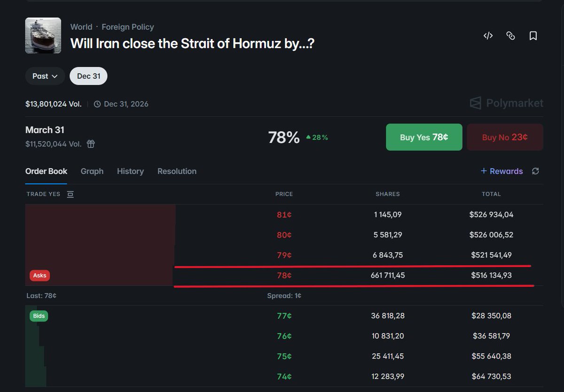Click the embed code icon

coord(488,36)
